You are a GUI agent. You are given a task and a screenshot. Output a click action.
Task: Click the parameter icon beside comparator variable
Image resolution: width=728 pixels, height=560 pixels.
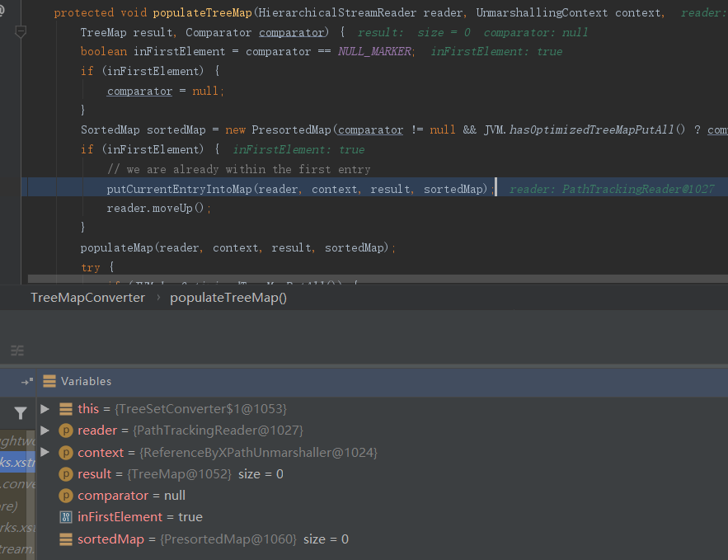tap(66, 495)
